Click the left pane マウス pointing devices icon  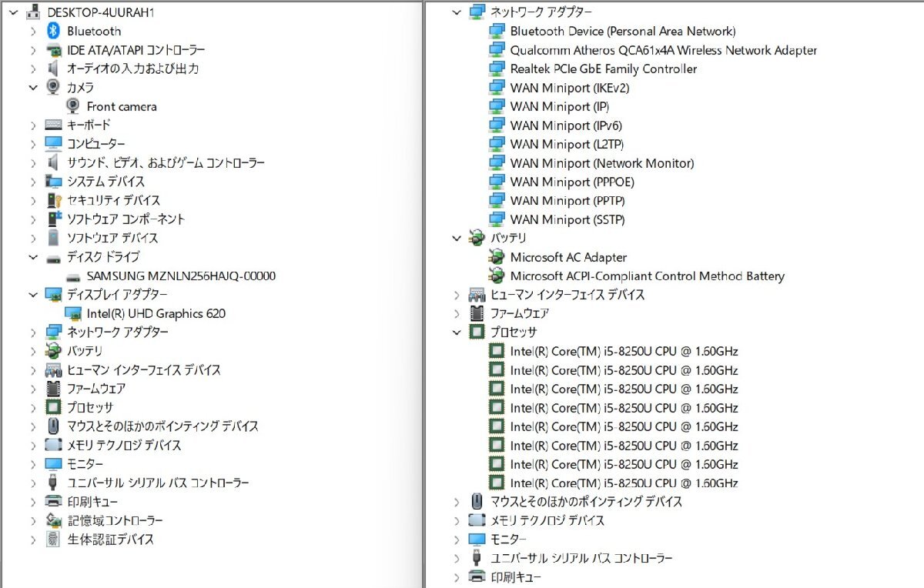tap(53, 426)
